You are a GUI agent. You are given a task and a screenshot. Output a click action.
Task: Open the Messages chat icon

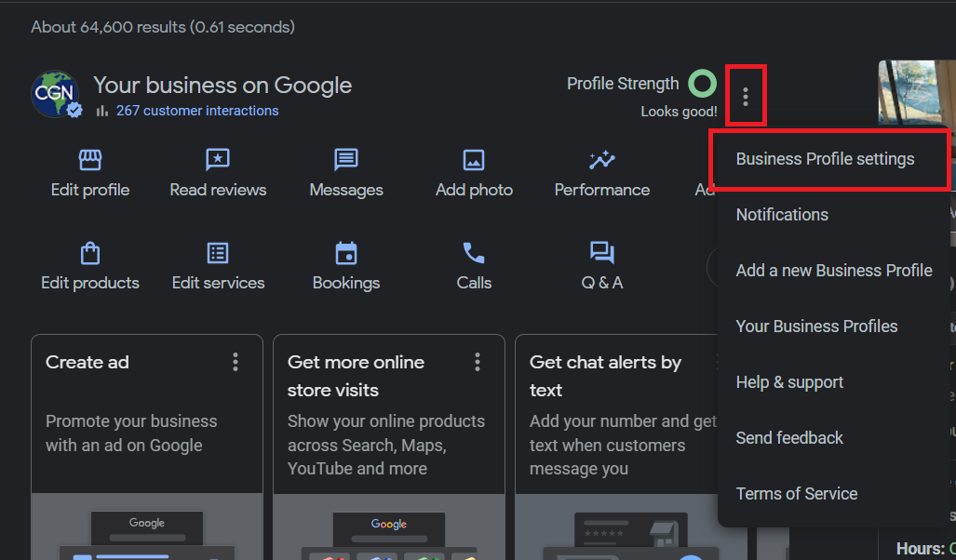pos(345,160)
